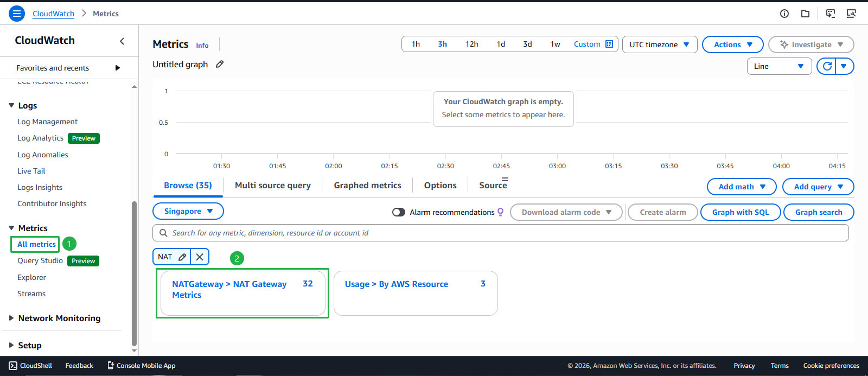
Task: Click the drag handle above the Source tab
Action: (x=505, y=179)
